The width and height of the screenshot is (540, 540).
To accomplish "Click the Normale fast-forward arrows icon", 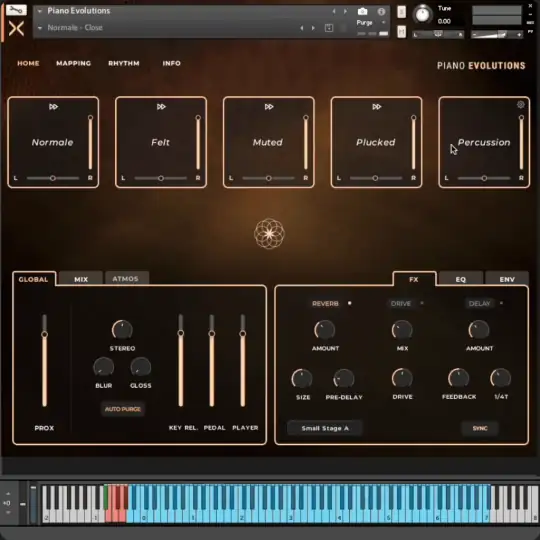I will [53, 107].
